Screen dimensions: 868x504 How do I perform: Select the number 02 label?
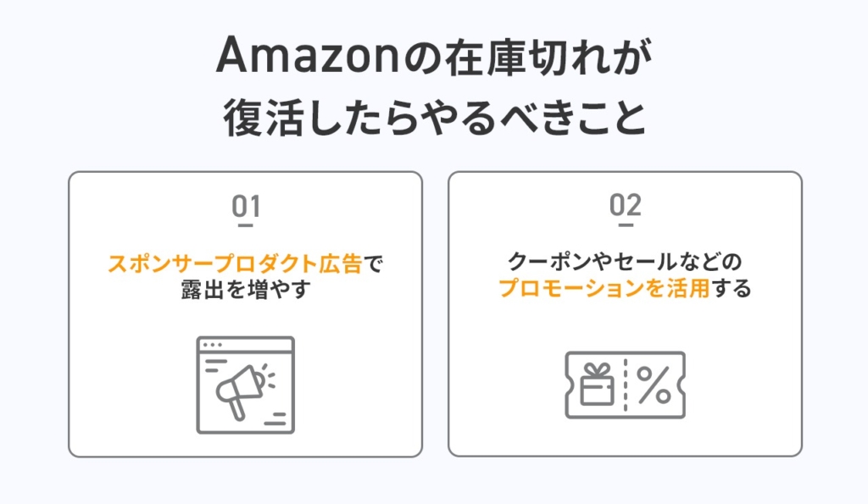click(625, 206)
